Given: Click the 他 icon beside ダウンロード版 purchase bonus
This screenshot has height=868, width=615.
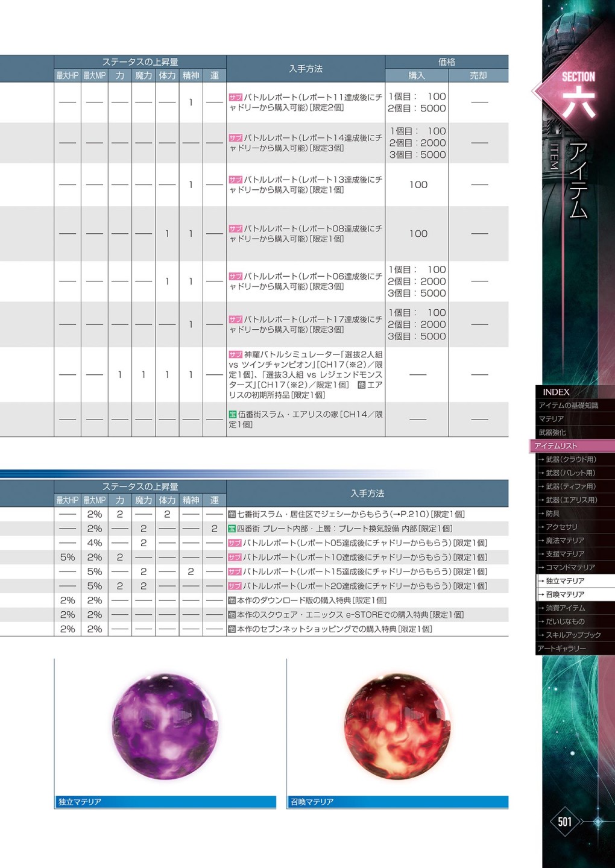Looking at the screenshot, I should coord(232,600).
